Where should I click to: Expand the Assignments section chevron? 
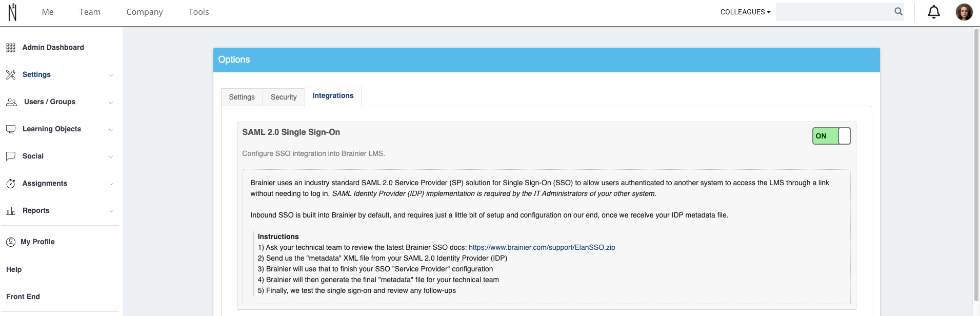(110, 184)
